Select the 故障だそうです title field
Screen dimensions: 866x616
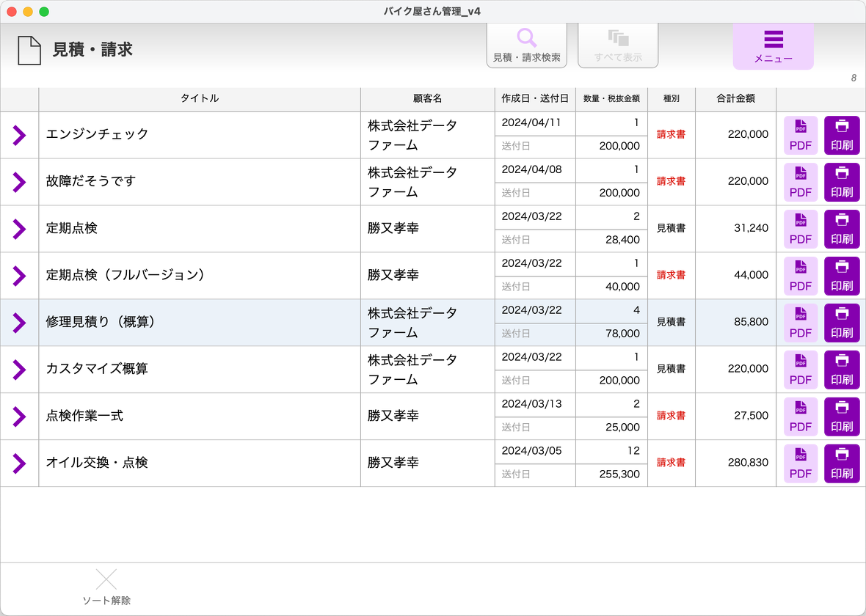tap(200, 182)
